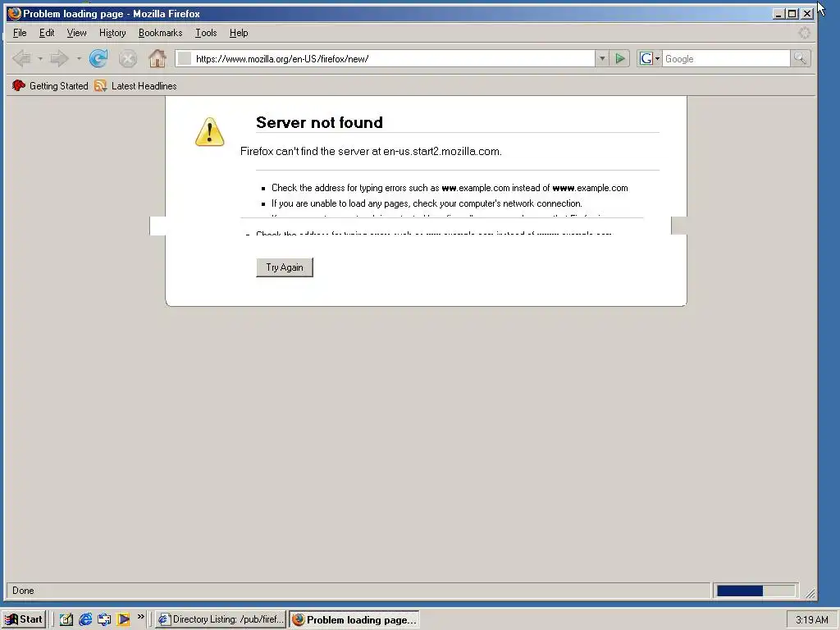
Task: Open the View menu
Action: click(76, 33)
